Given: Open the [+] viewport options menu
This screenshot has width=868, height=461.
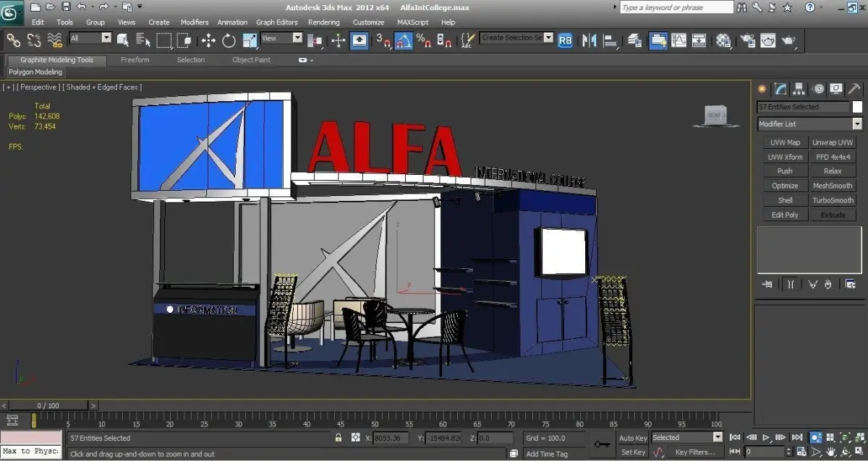Looking at the screenshot, I should tap(8, 87).
